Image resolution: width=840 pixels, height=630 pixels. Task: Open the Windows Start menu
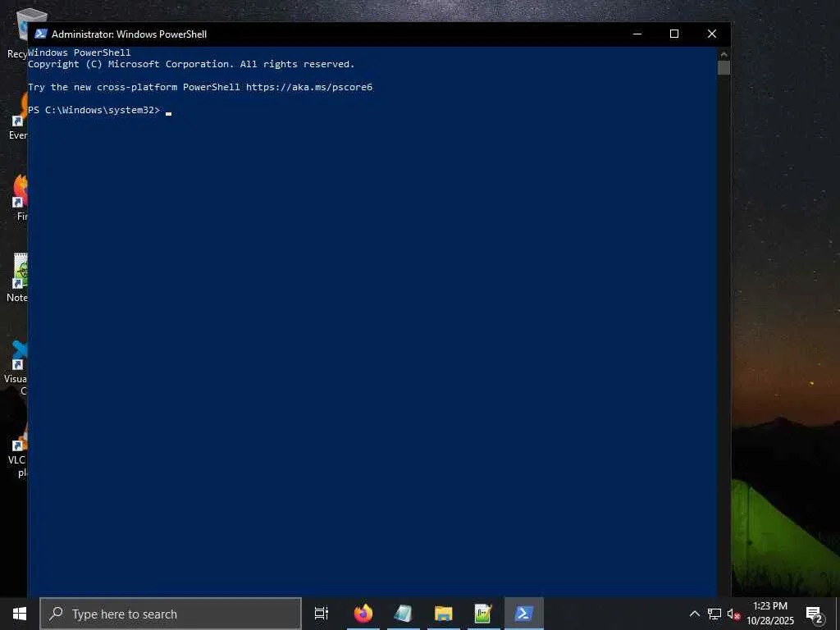click(20, 614)
